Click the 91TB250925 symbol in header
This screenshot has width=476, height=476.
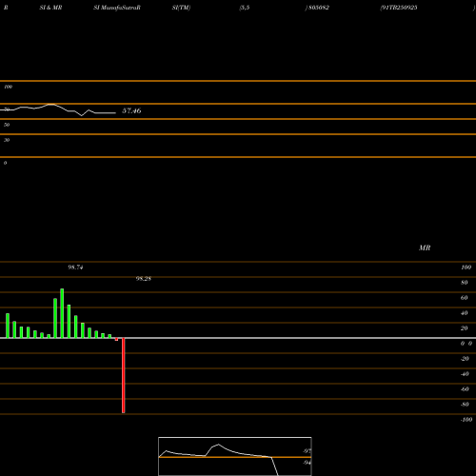pos(400,8)
